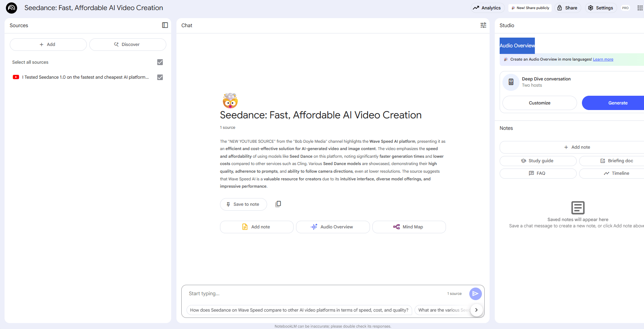Click Add note button in chat
Image resolution: width=644 pixels, height=329 pixels.
(x=257, y=227)
